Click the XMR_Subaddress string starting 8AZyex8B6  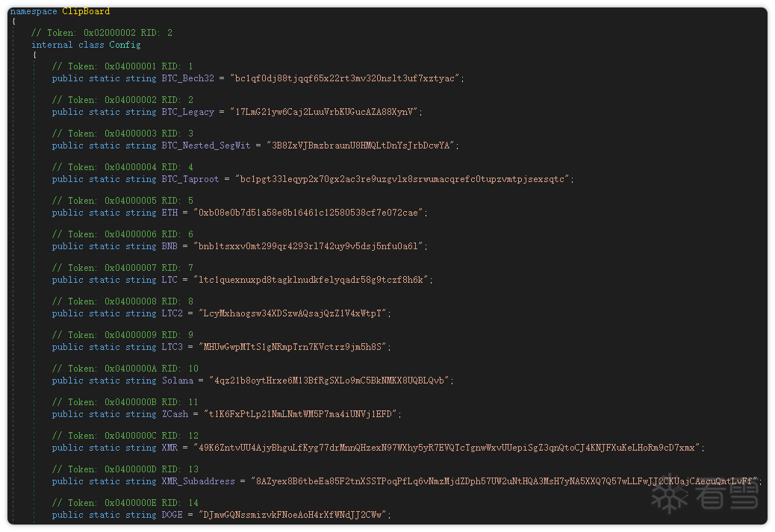click(x=504, y=481)
